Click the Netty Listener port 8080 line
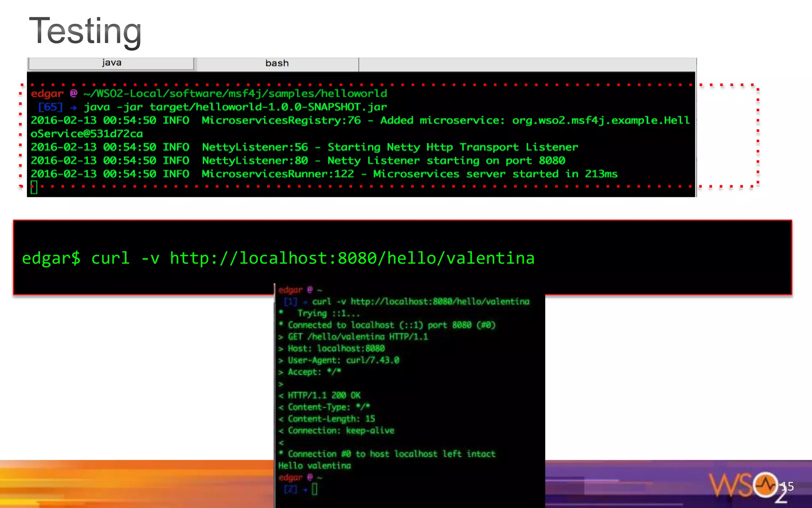Image resolution: width=812 pixels, height=508 pixels. [298, 161]
